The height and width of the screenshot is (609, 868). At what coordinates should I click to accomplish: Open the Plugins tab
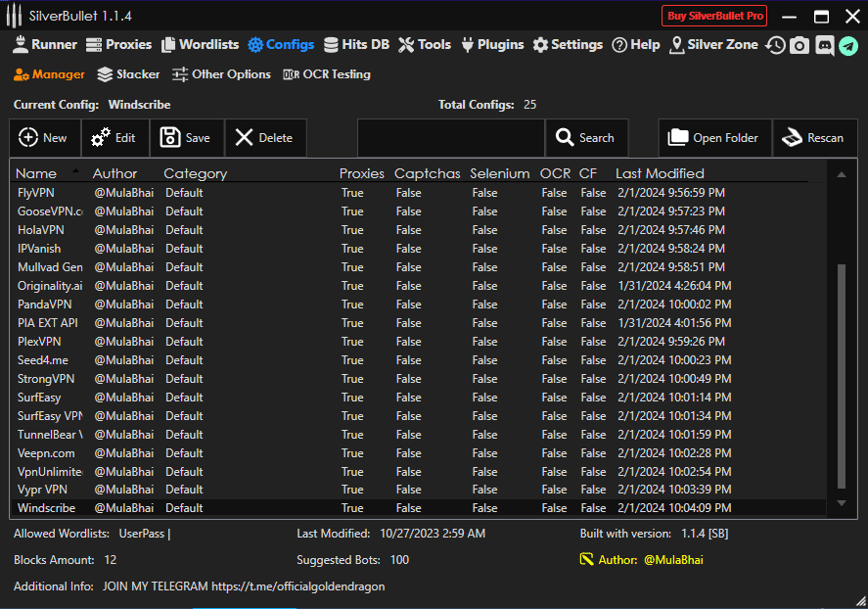(492, 44)
